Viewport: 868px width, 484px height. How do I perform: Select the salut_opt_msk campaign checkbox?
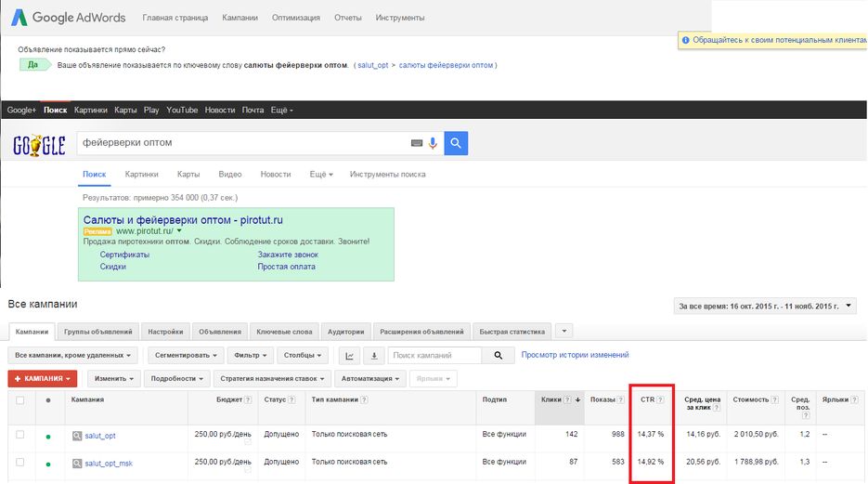pos(20,463)
